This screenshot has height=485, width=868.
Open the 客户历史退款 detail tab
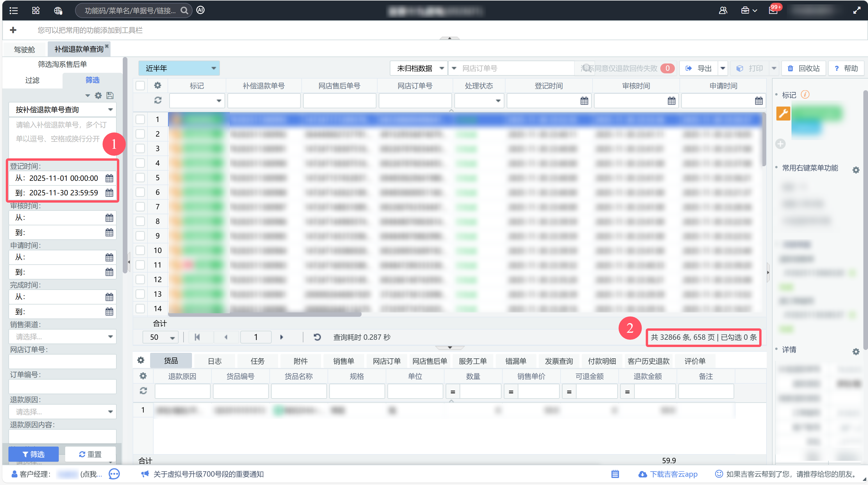[x=648, y=361]
